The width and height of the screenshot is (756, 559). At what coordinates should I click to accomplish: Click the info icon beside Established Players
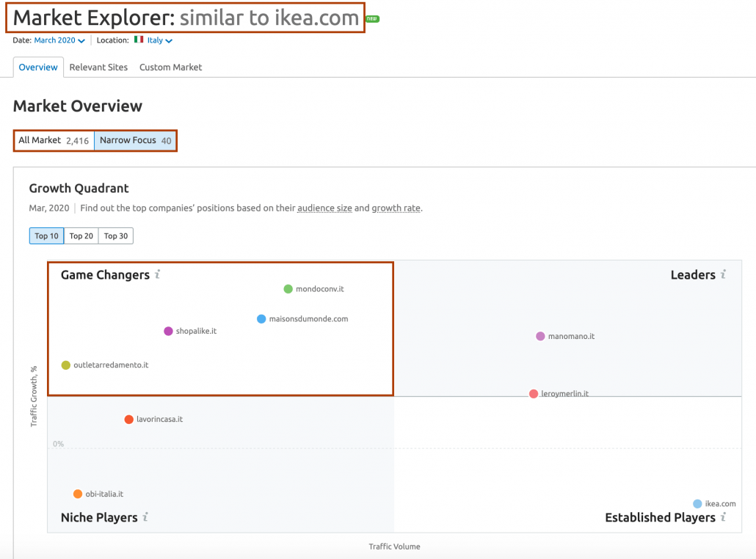[x=723, y=517]
